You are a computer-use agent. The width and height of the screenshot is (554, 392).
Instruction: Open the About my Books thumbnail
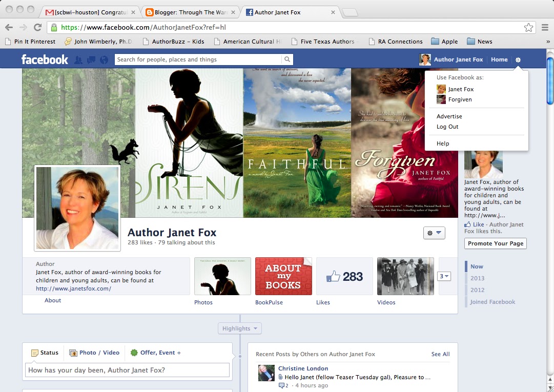[x=284, y=276]
